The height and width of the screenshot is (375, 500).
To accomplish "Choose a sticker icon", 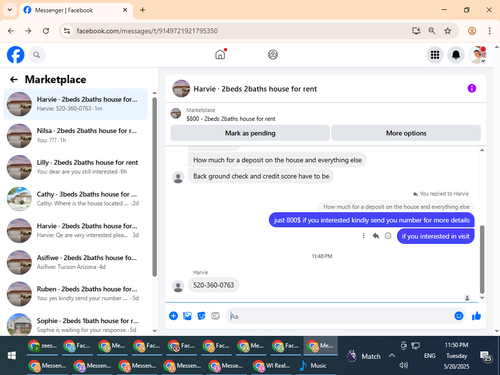I will point(201,316).
